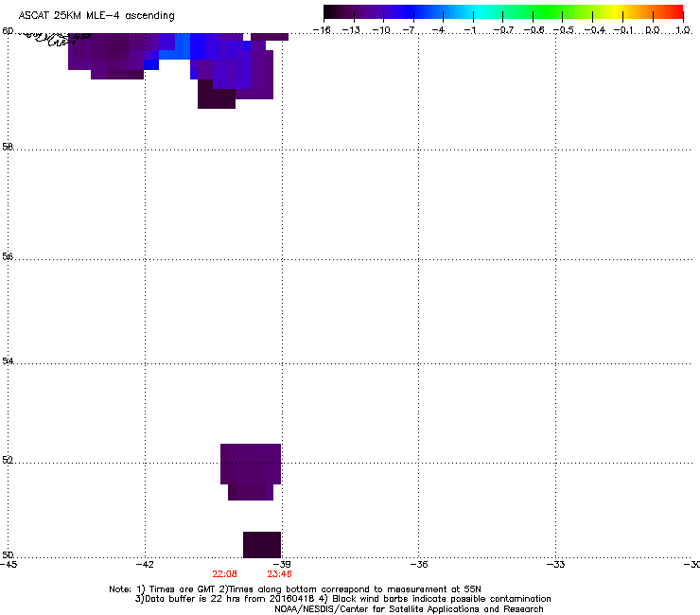Click the purple data patch crossing latitude 52
The width and height of the screenshot is (700, 615).
click(251, 471)
